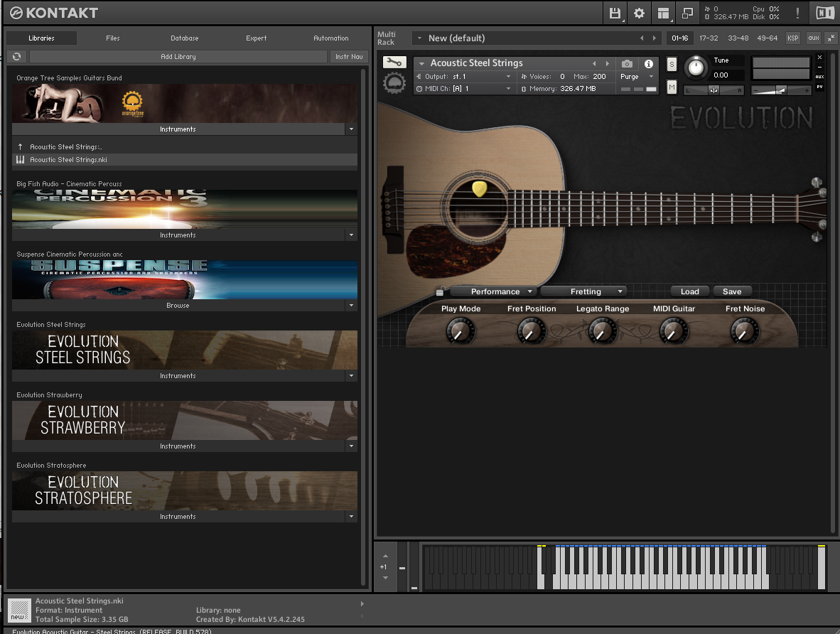Go to previous multi with left arrow

click(642, 38)
